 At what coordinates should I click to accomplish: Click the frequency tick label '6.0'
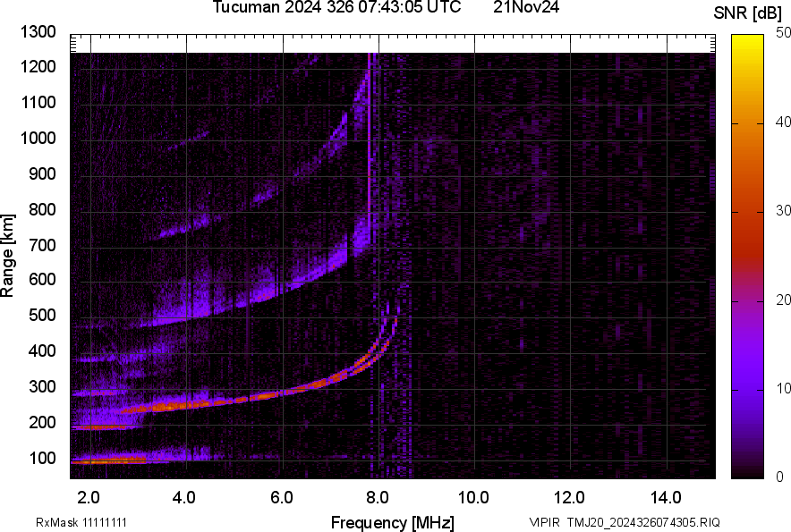point(282,498)
